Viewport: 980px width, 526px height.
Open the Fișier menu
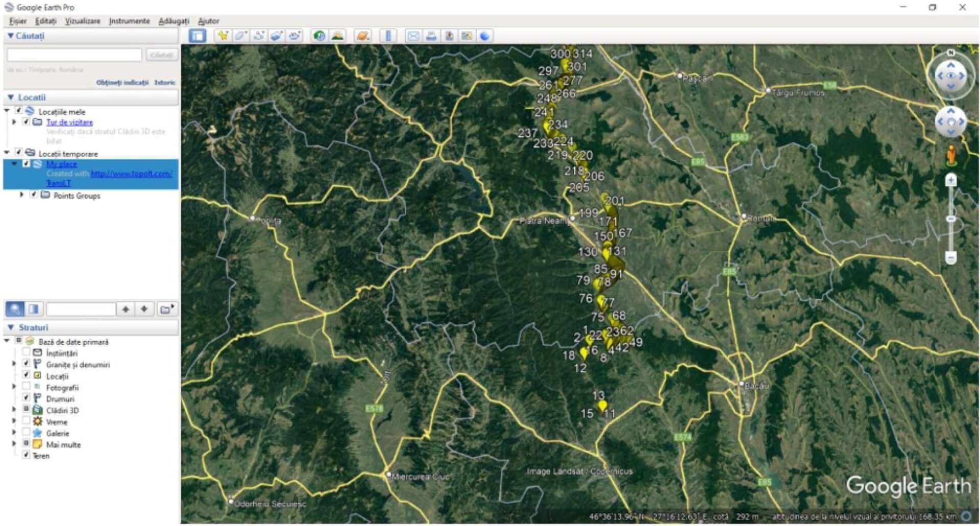(18, 21)
